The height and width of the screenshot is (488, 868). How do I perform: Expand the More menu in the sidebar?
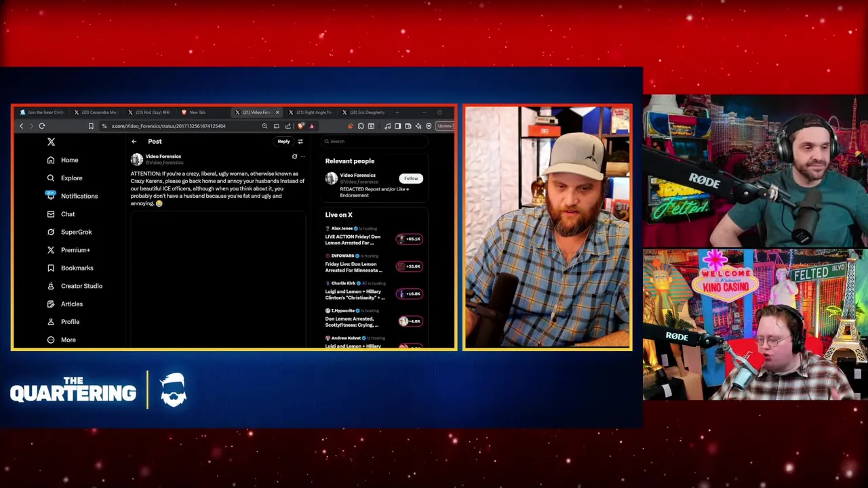61,340
